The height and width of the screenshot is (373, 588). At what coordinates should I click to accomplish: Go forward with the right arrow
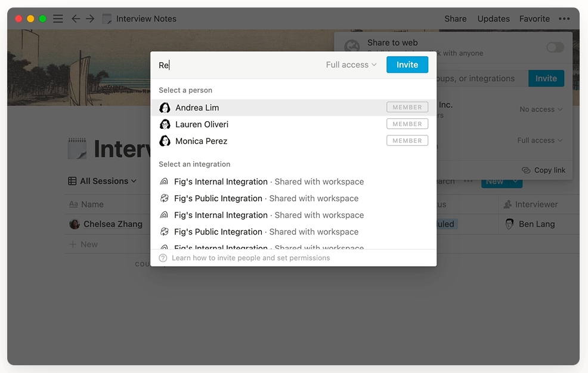click(90, 19)
